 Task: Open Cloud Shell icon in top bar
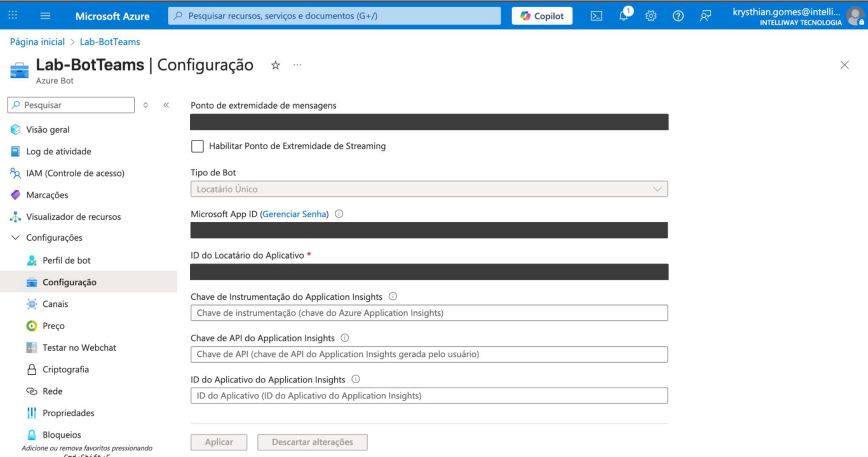(596, 16)
